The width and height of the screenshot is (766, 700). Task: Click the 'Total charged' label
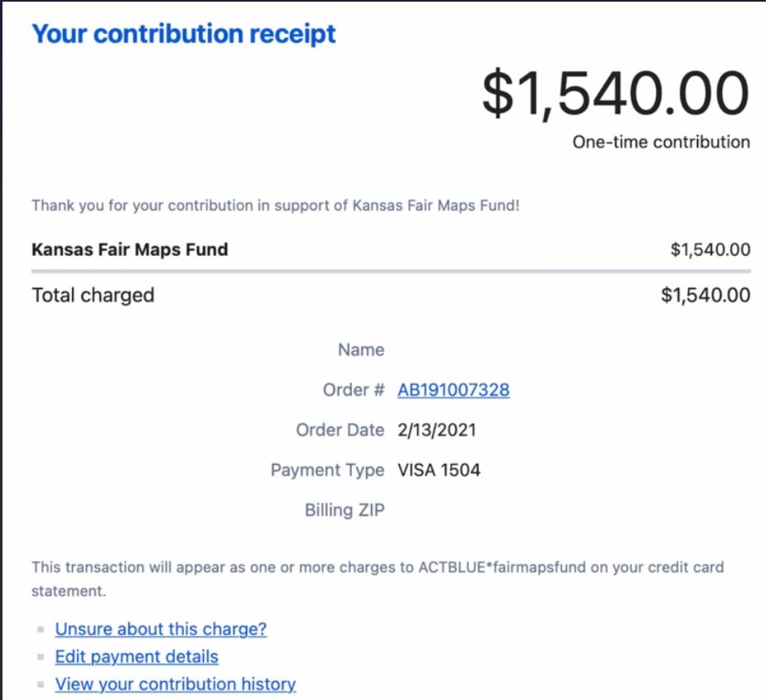point(93,295)
